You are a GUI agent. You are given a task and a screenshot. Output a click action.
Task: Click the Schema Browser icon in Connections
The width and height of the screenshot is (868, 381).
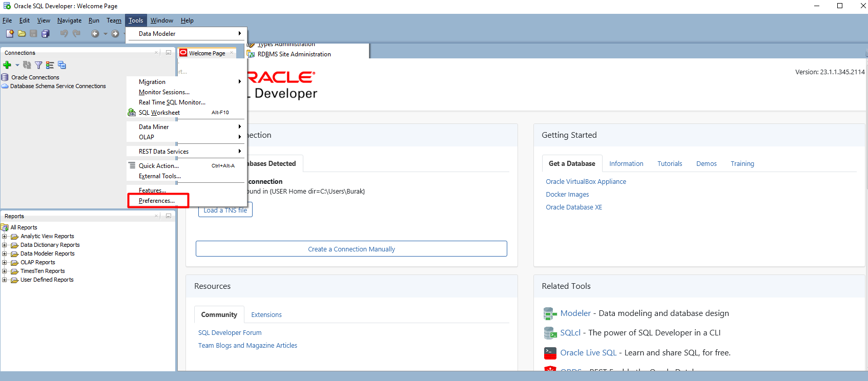coord(50,65)
